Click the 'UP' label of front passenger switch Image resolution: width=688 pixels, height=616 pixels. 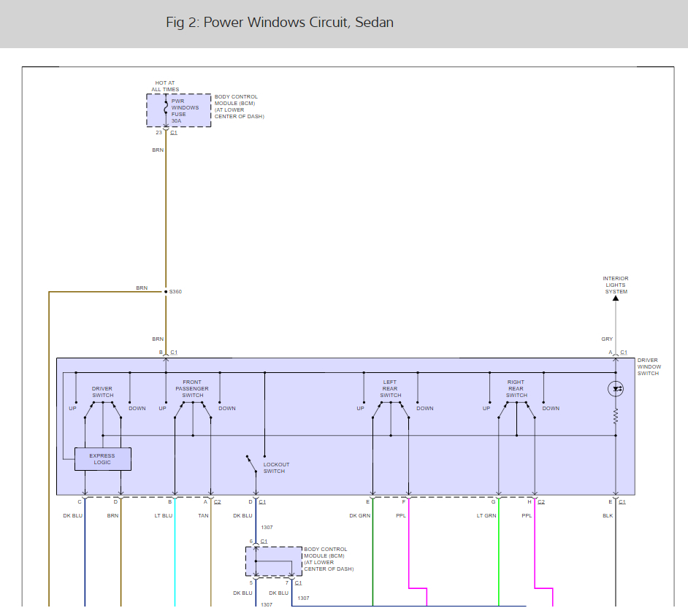click(x=162, y=408)
